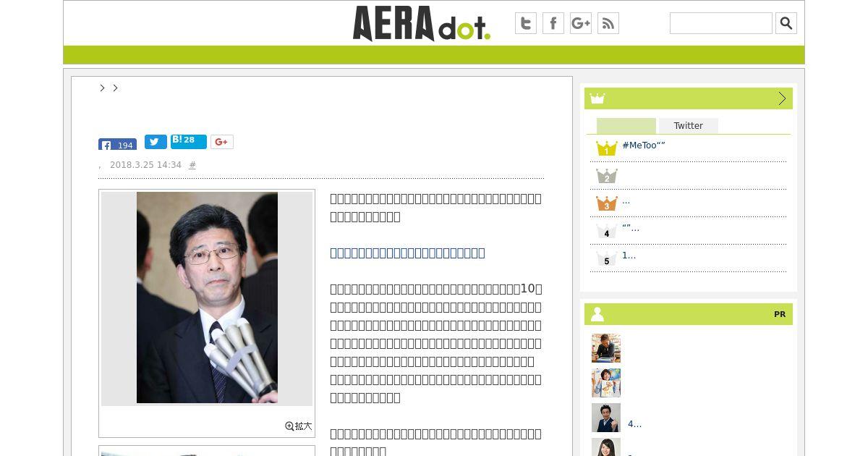Image resolution: width=868 pixels, height=456 pixels.
Task: Focus the header search input field
Action: (721, 23)
